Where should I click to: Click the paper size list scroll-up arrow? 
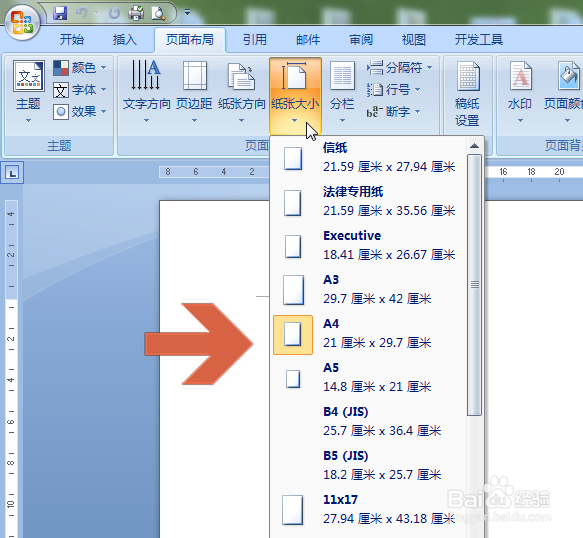point(474,146)
